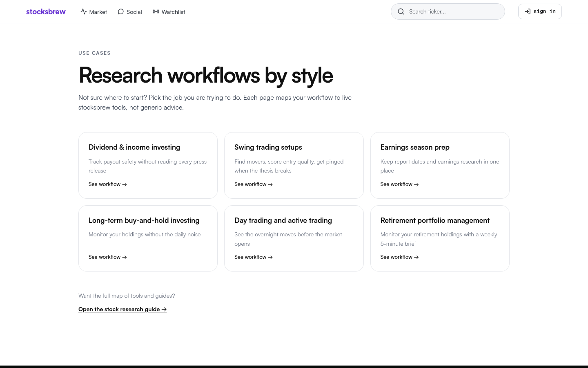Open Dividend & income investing card title
588x368 pixels.
134,147
